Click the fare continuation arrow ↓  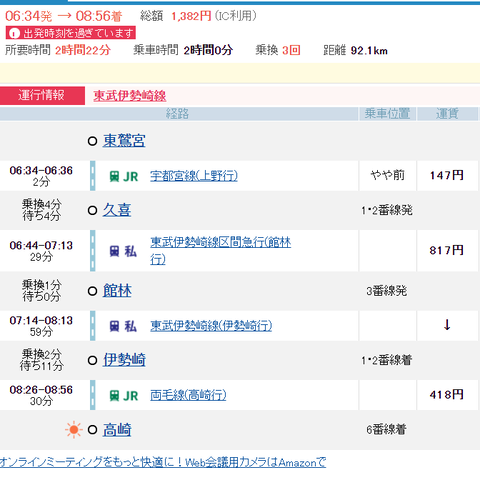click(x=447, y=325)
